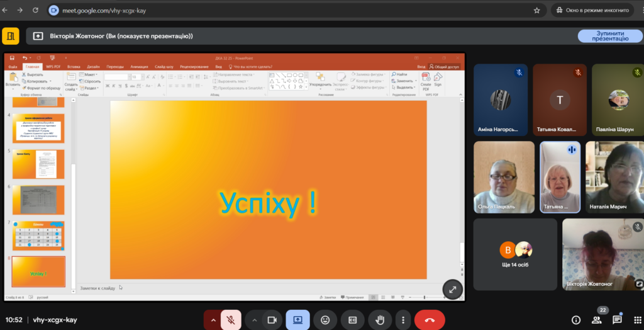Viewport: 644px width, 330px height.
Task: Hang up with the red leave call button
Action: (x=430, y=320)
